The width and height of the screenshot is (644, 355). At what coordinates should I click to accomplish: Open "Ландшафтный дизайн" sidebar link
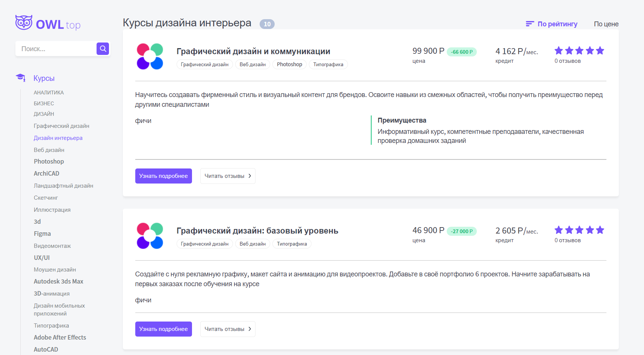tap(63, 186)
